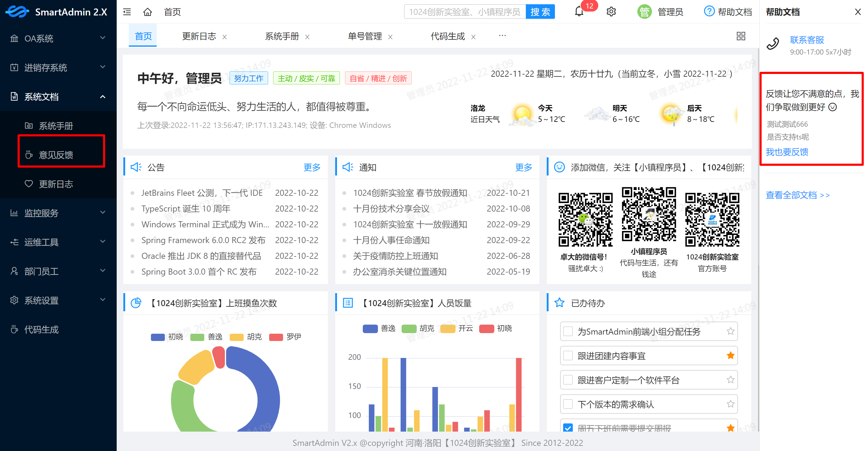Image resolution: width=868 pixels, height=451 pixels.
Task: Switch to the 系统手册 tab
Action: click(282, 36)
